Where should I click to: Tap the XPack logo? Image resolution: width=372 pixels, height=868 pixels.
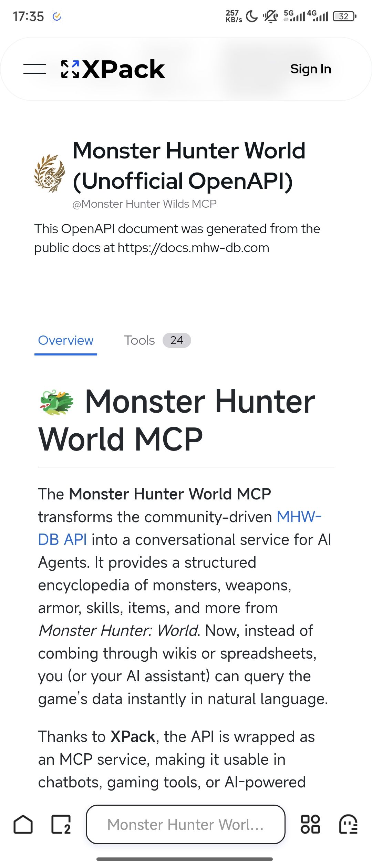coord(113,69)
